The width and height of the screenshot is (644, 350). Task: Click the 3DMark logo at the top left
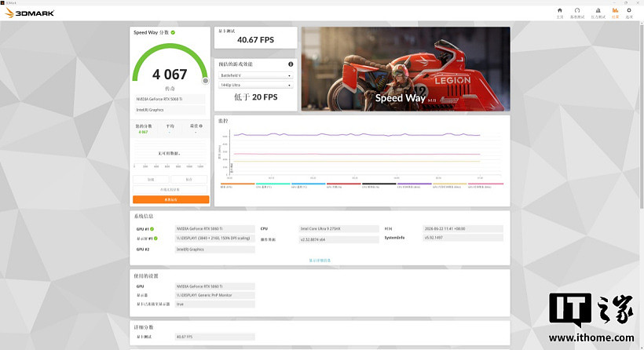point(30,13)
